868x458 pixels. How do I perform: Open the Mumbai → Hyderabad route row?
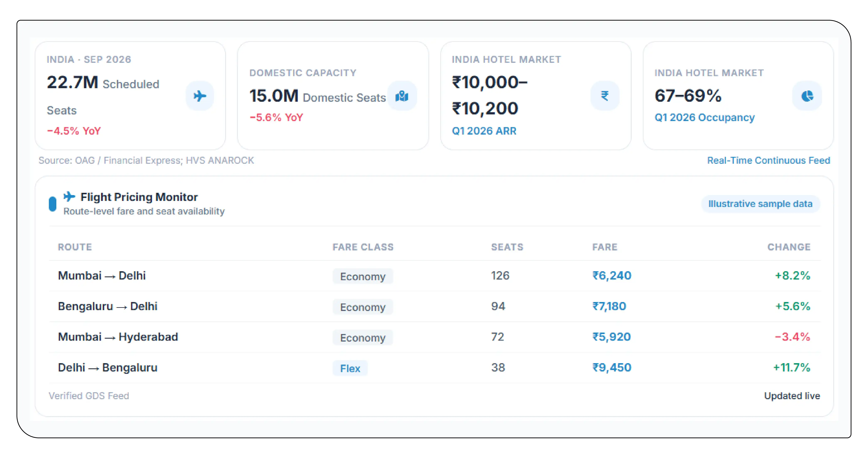pyautogui.click(x=435, y=337)
